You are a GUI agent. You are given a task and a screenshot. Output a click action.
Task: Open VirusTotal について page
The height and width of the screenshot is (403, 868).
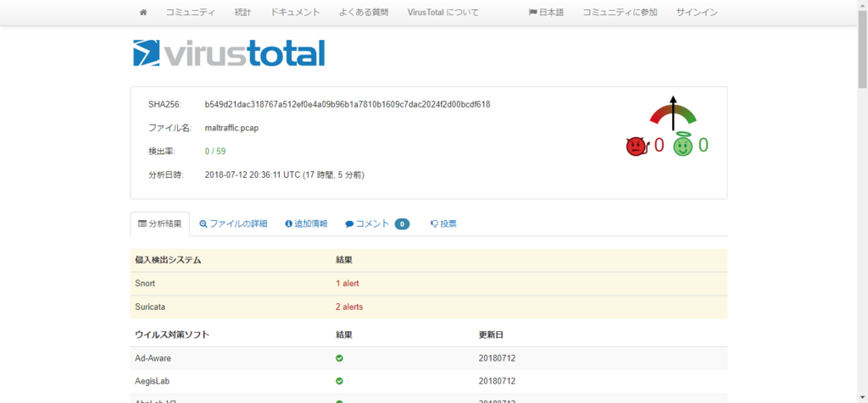[x=442, y=12]
